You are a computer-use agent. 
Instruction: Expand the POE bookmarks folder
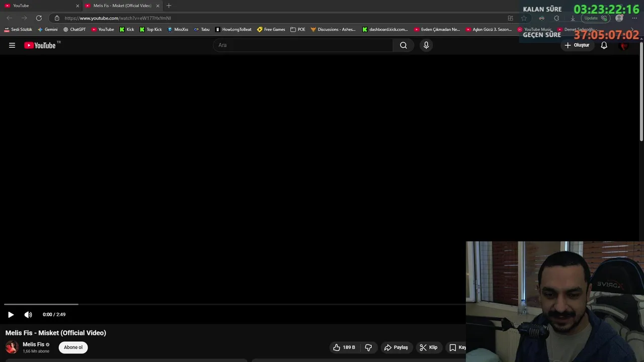(x=298, y=29)
